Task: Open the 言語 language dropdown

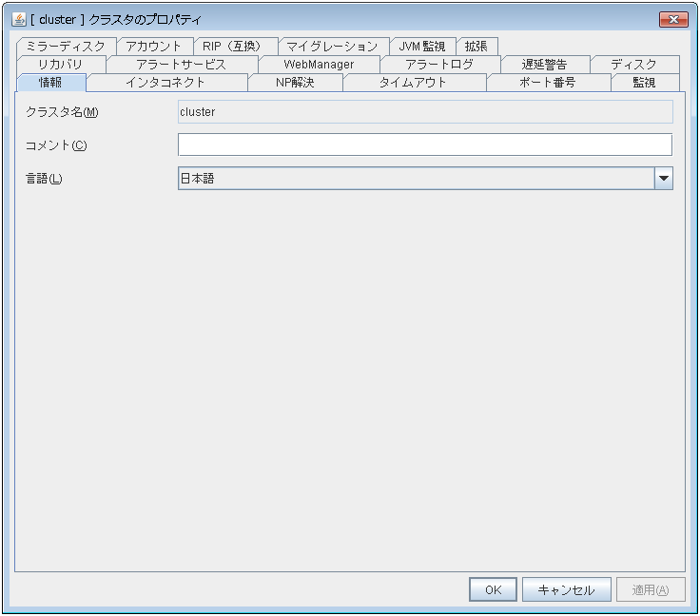Action: pos(663,178)
